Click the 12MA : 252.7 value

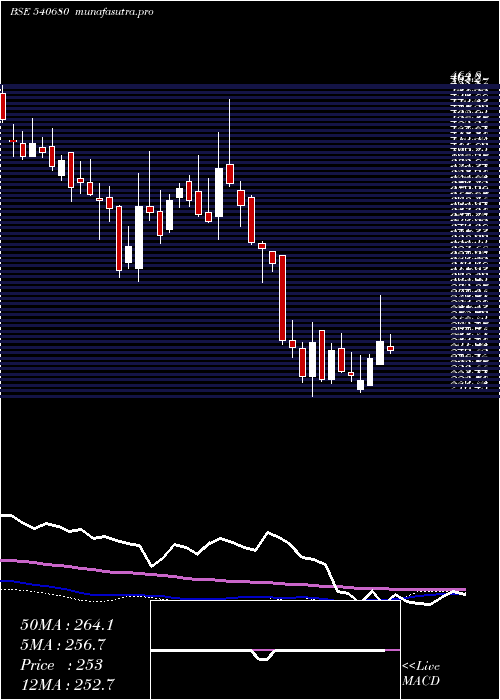click(x=67, y=684)
